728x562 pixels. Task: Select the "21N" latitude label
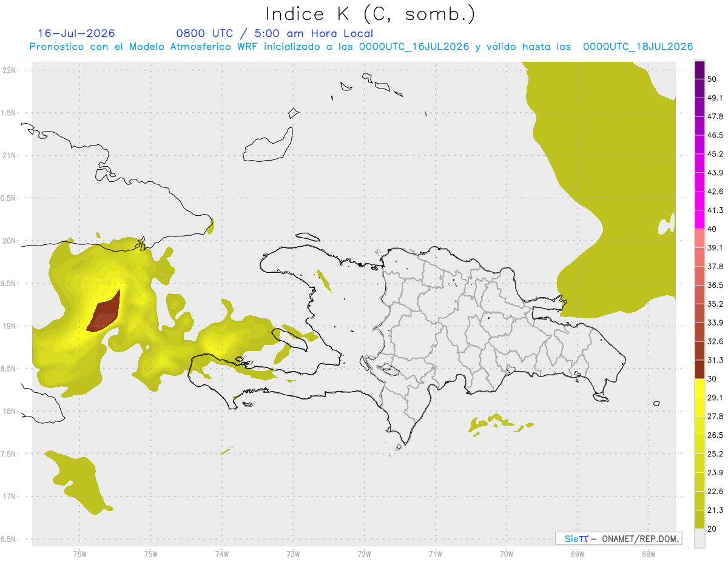point(10,156)
